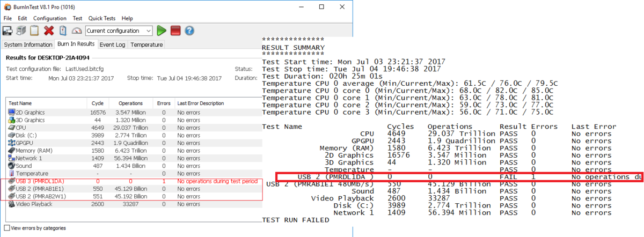Start tests with the green play button
644x237 pixels.
point(162,31)
